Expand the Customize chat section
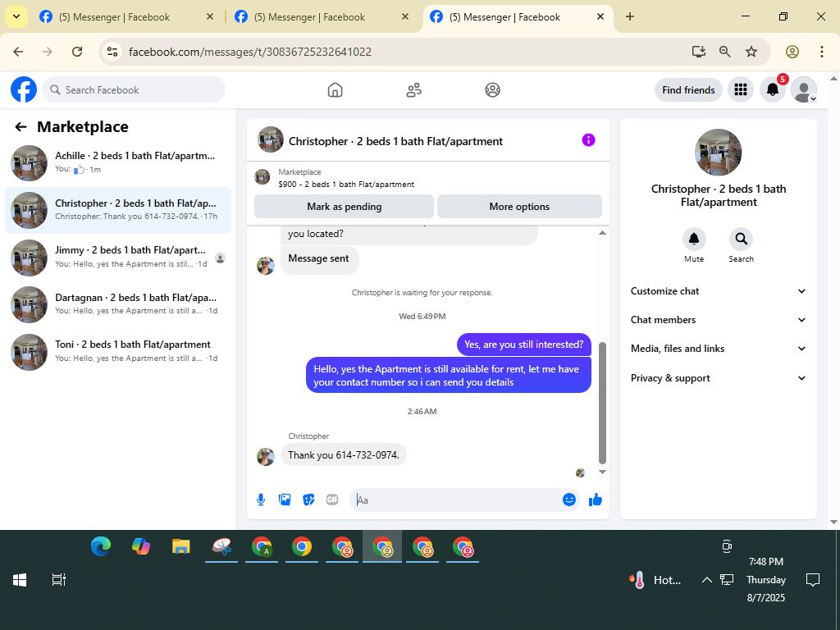Image resolution: width=840 pixels, height=630 pixels. (719, 291)
